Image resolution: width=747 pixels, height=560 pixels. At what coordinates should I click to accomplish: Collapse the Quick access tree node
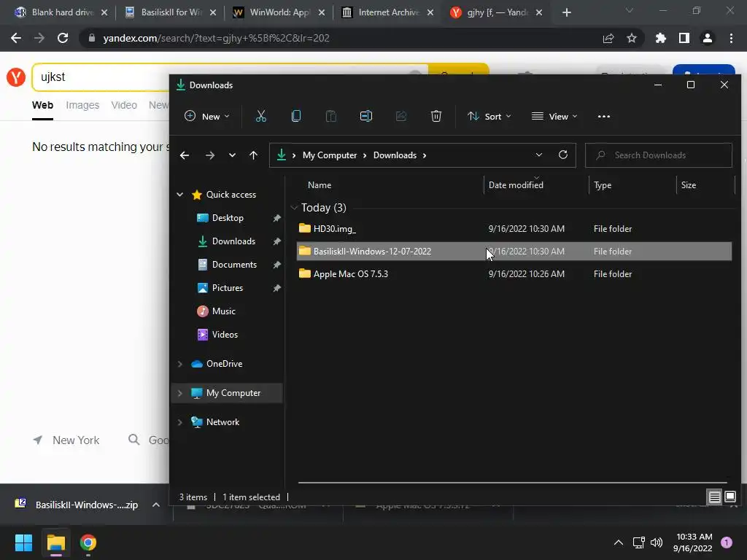[180, 194]
